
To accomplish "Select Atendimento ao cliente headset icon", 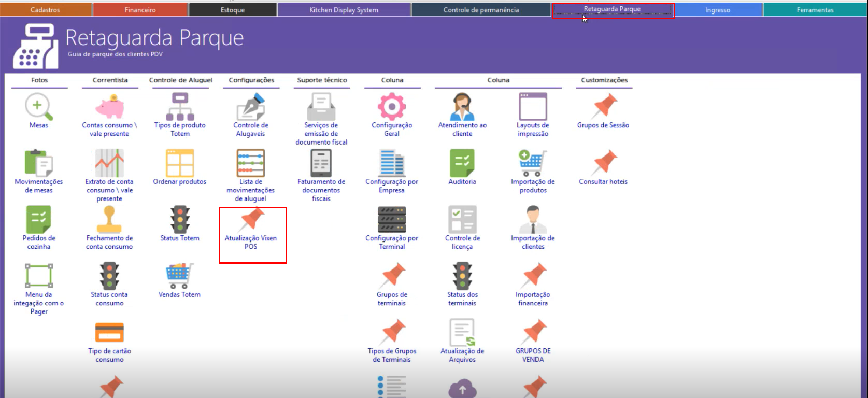I will (462, 107).
